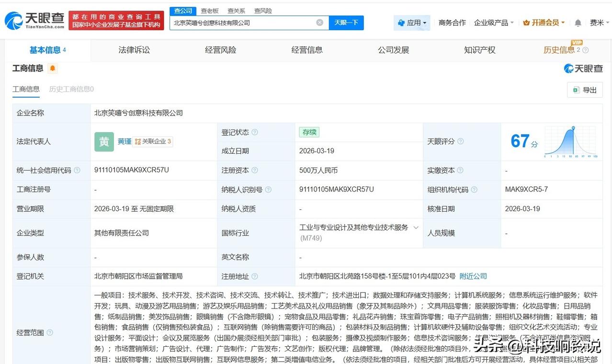
Task: Open the 应用 dropdown menu
Action: tap(412, 23)
